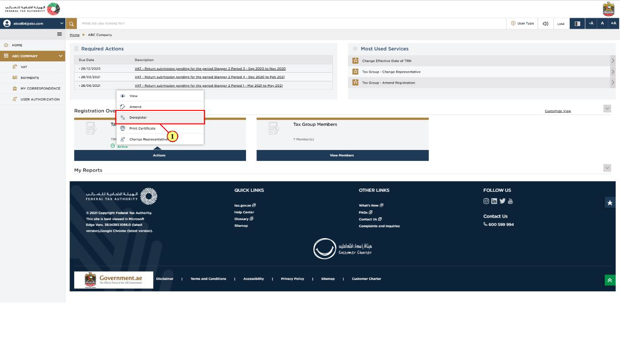The image size is (643, 364).
Task: Switch language to Arabic
Action: pyautogui.click(x=561, y=23)
